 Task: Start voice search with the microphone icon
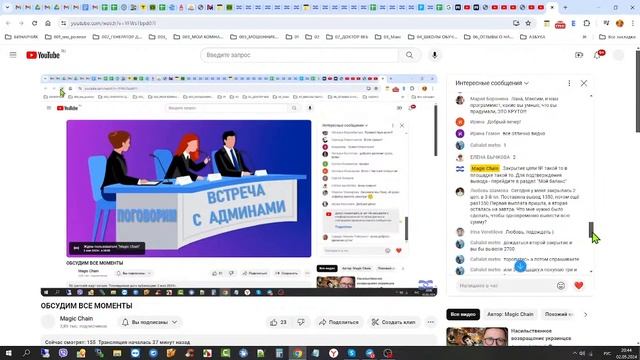click(434, 55)
